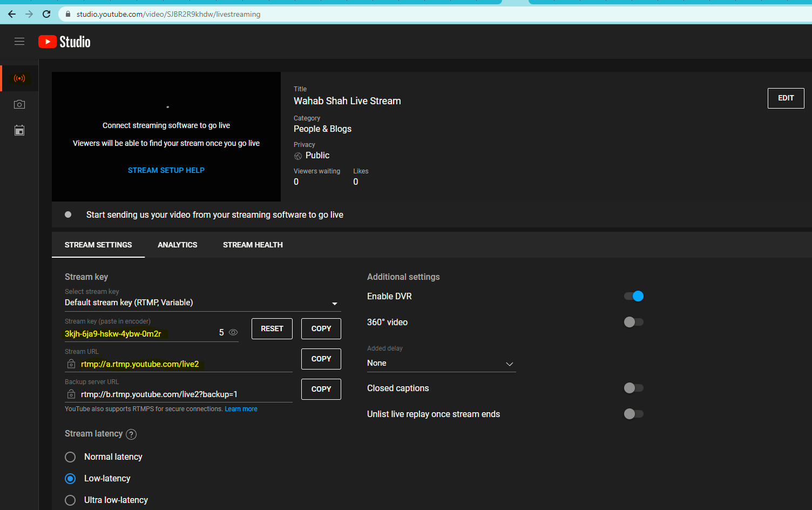This screenshot has width=812, height=510.
Task: Open Stream latency help question mark
Action: click(131, 434)
